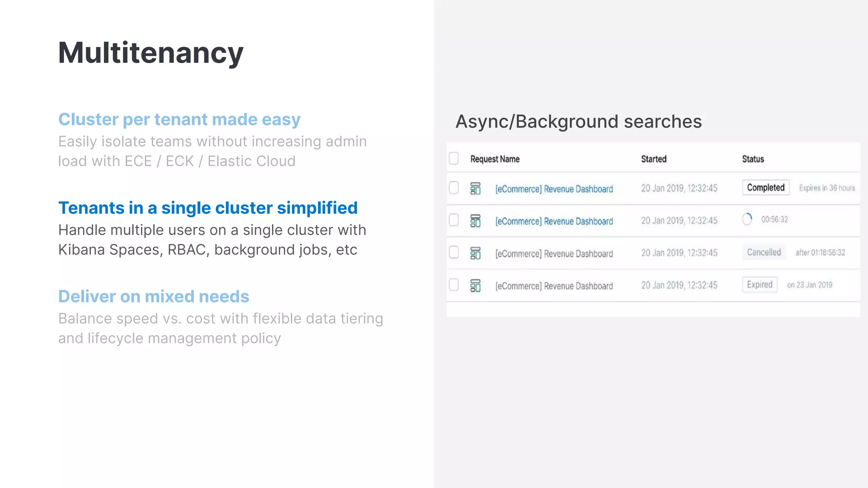Check the Completed search row checkbox

point(454,188)
